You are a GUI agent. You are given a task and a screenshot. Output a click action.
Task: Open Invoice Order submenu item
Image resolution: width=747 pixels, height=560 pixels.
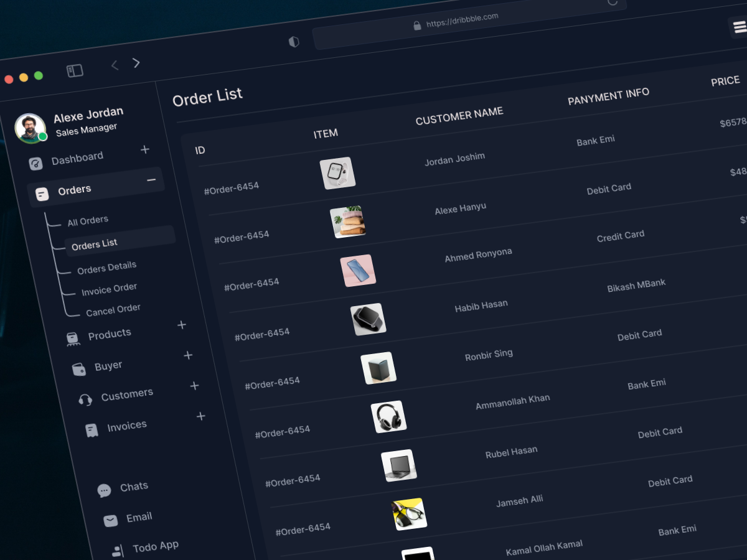(x=109, y=290)
